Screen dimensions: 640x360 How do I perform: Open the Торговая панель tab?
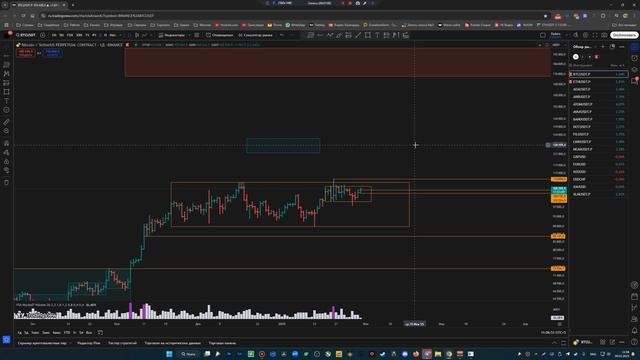tap(222, 343)
